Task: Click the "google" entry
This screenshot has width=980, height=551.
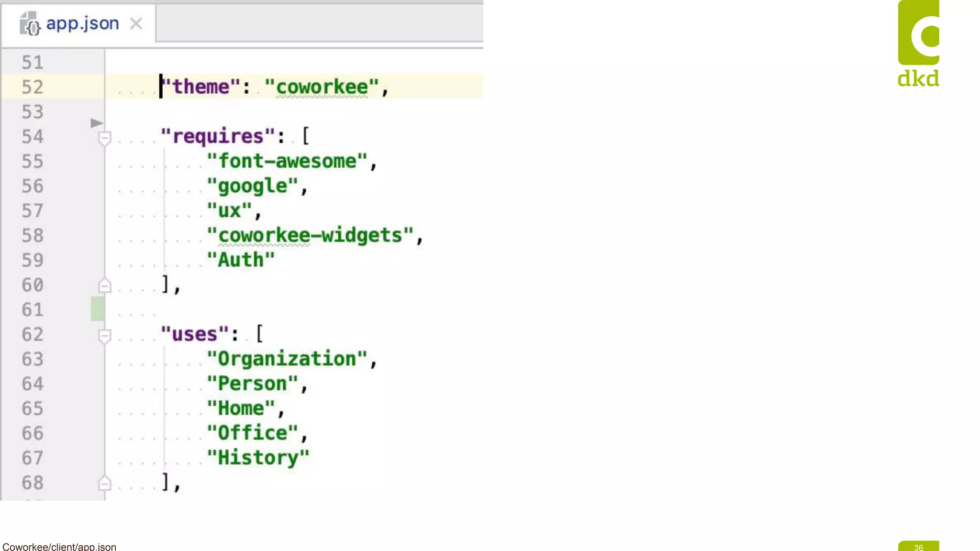Action: 252,186
